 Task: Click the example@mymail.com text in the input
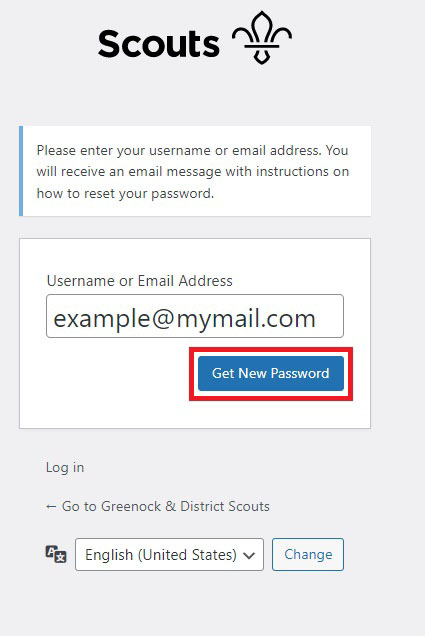click(x=185, y=318)
